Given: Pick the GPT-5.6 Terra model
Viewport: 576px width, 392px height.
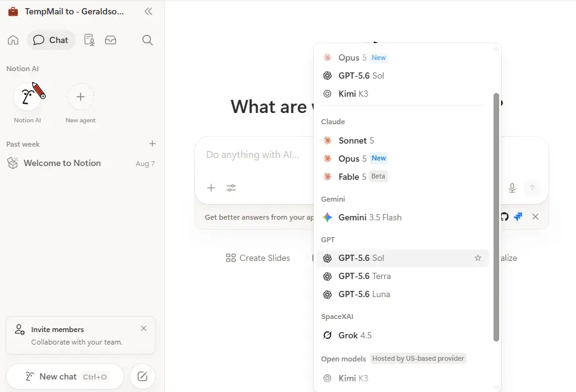Looking at the screenshot, I should click(x=402, y=276).
